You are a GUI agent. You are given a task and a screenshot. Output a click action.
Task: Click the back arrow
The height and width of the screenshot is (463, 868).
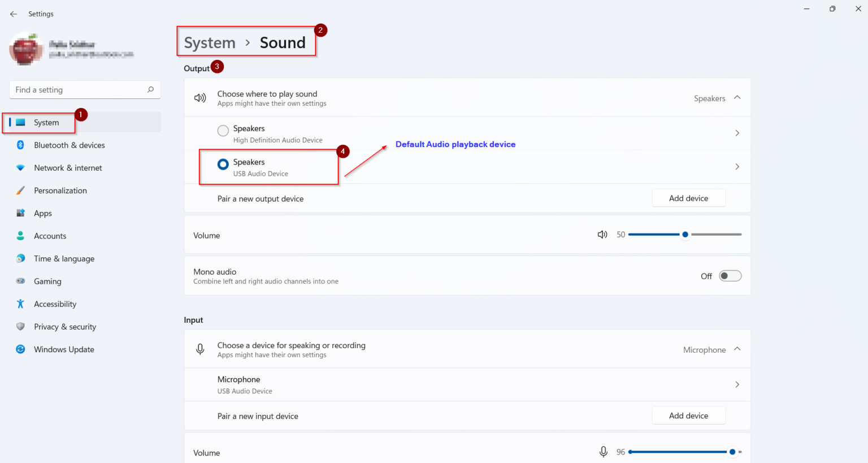[x=13, y=14]
